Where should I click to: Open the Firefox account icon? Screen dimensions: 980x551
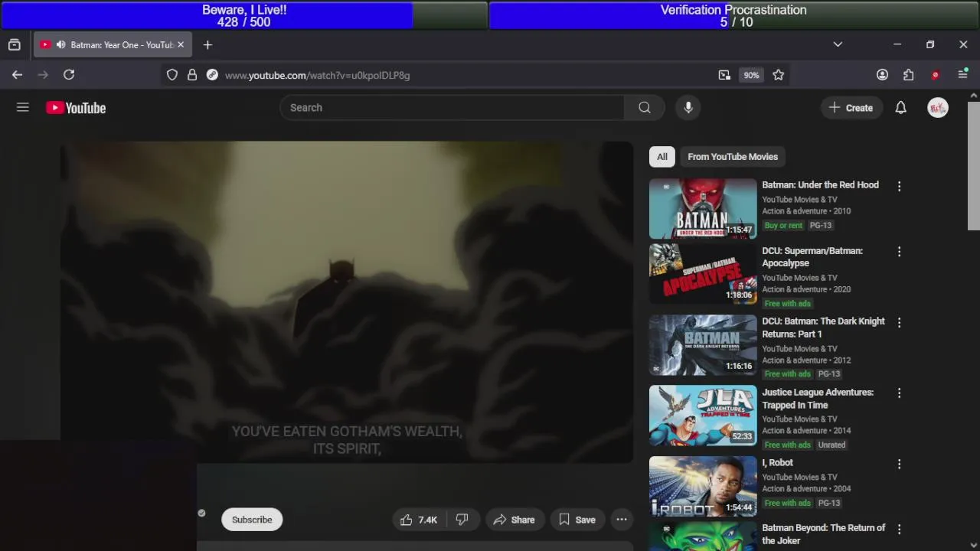883,75
